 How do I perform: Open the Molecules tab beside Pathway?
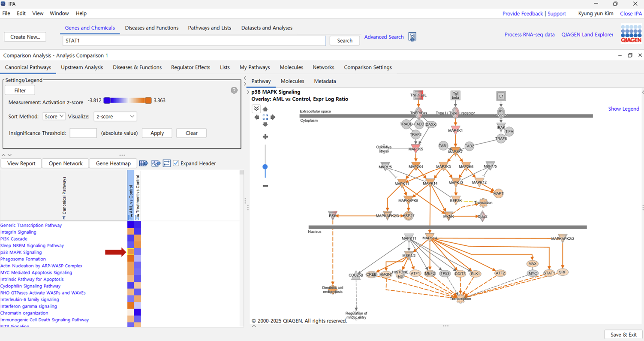(x=292, y=81)
